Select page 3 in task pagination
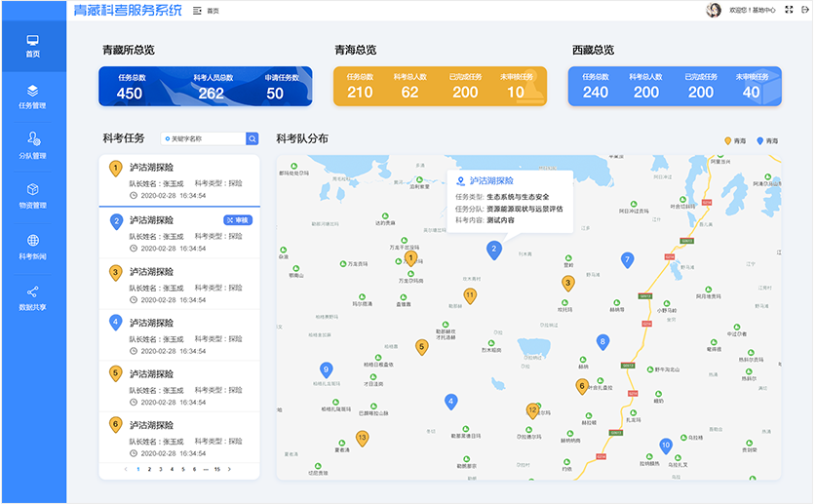The height and width of the screenshot is (504, 816). pyautogui.click(x=160, y=469)
